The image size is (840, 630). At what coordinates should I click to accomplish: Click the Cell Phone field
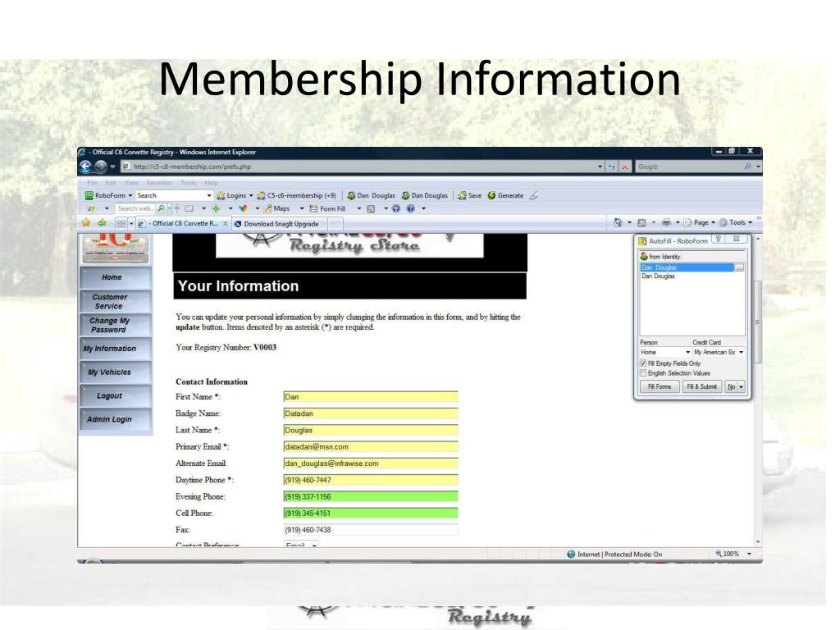point(371,514)
